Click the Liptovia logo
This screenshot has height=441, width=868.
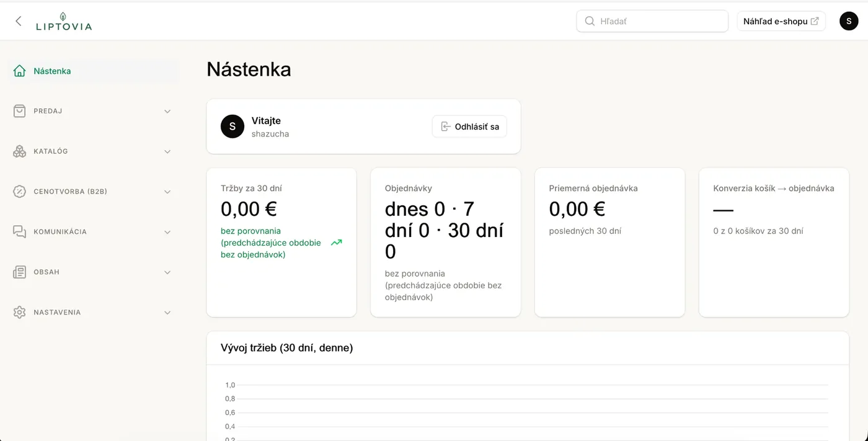(x=64, y=21)
